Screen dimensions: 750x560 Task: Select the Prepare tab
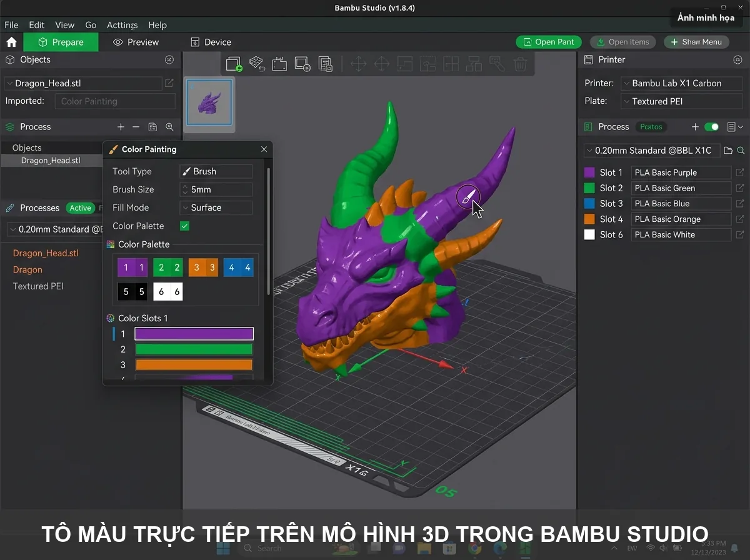click(61, 42)
